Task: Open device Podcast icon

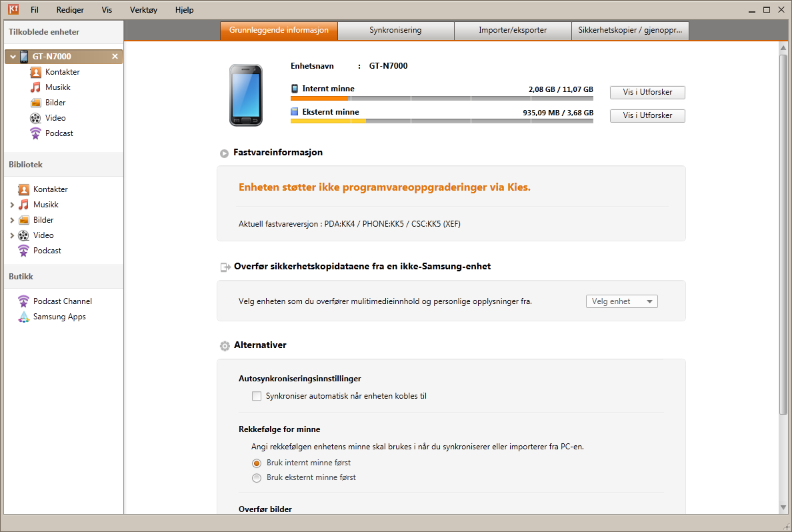Action: click(x=35, y=133)
